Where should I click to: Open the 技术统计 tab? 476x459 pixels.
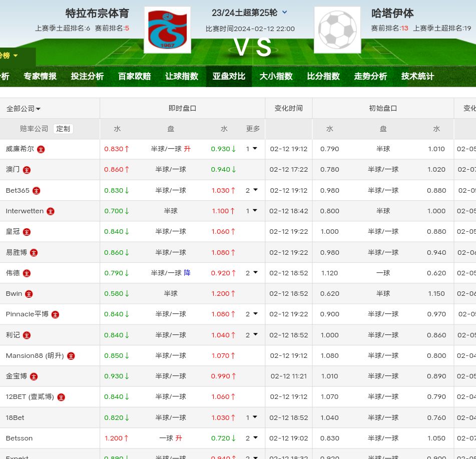[417, 76]
